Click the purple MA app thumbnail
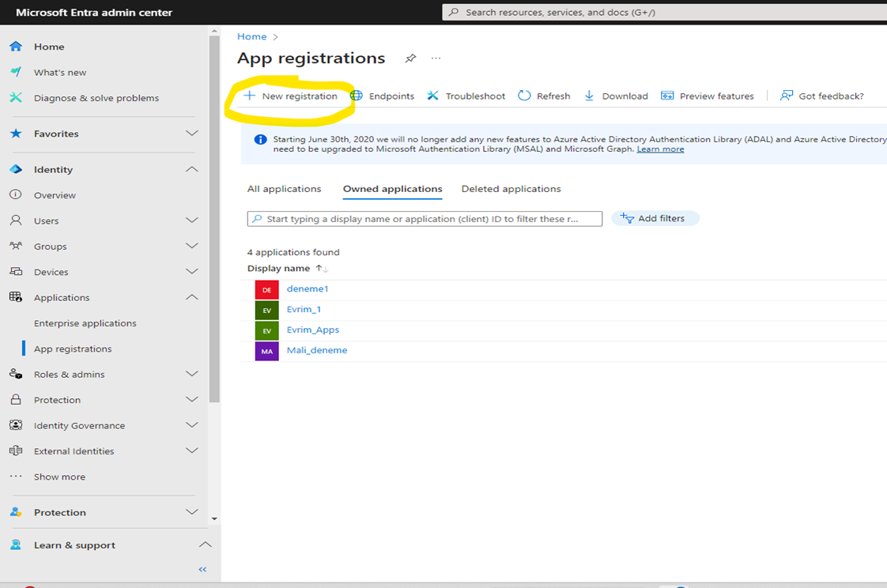Image resolution: width=887 pixels, height=588 pixels. point(267,351)
